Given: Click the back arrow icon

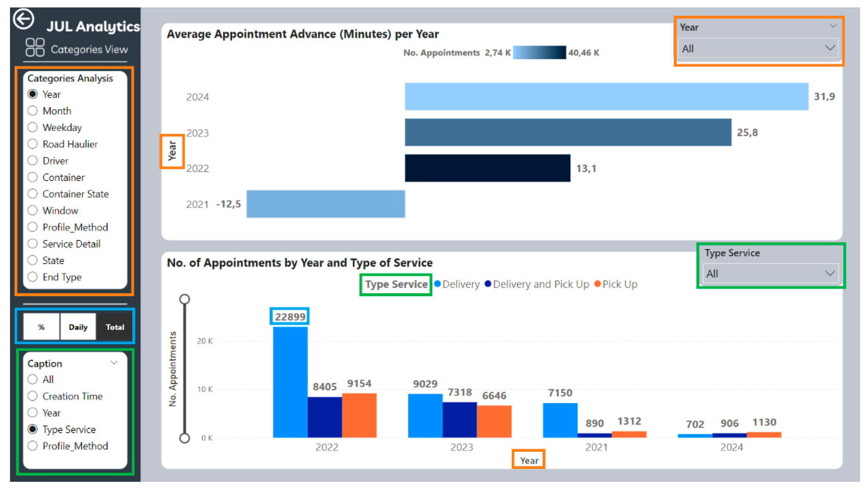Looking at the screenshot, I should pyautogui.click(x=23, y=19).
